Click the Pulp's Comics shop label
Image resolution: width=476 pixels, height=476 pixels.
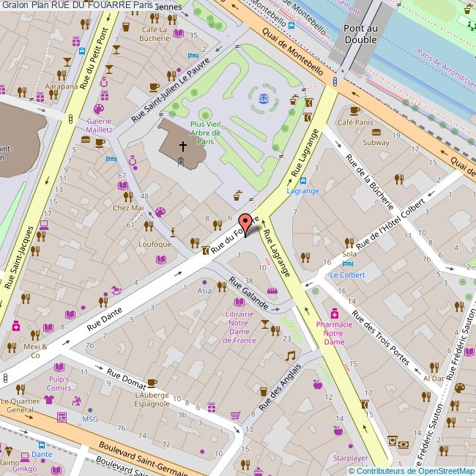click(59, 383)
